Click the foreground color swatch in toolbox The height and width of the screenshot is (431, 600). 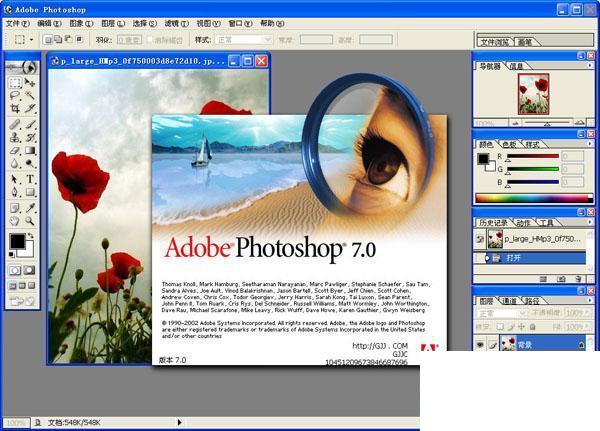(x=17, y=241)
